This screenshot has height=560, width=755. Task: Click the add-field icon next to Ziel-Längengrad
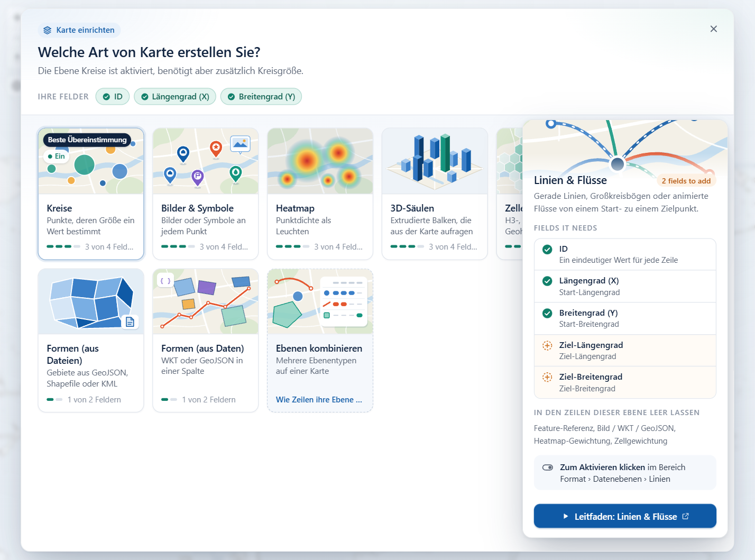click(x=547, y=345)
